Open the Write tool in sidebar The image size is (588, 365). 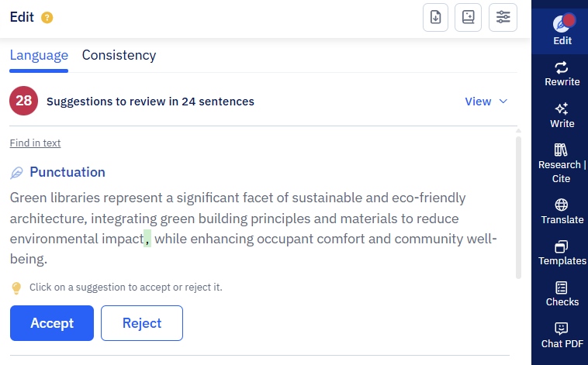(x=562, y=115)
